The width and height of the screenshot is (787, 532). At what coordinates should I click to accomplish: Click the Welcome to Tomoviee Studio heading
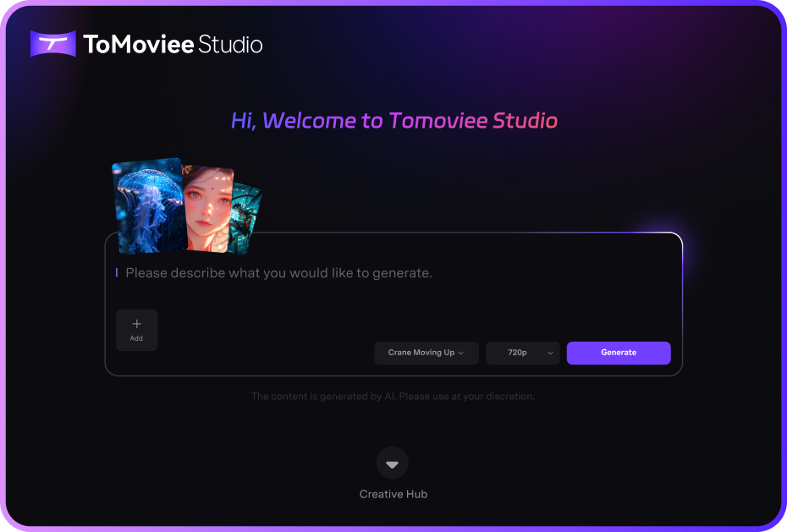(x=393, y=120)
